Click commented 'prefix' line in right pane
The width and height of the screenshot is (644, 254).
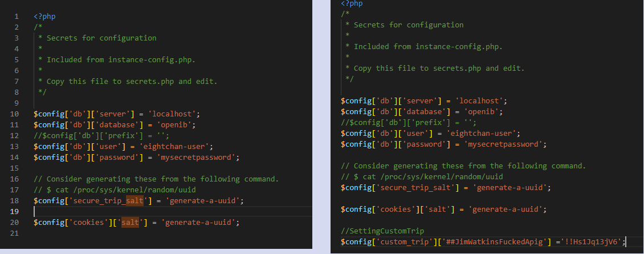coord(409,123)
